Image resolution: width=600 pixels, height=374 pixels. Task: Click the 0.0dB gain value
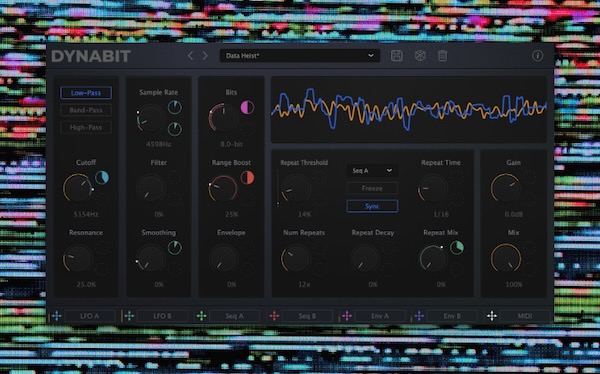pos(514,214)
